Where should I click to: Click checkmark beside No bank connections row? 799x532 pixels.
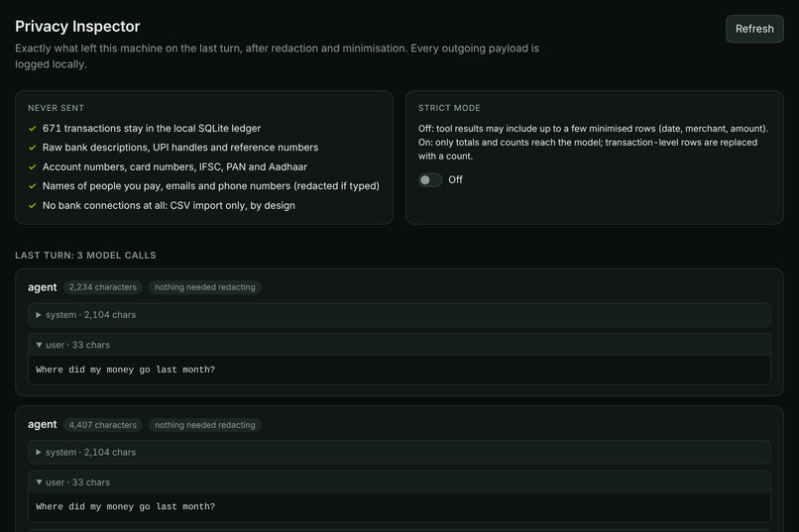[x=33, y=206]
